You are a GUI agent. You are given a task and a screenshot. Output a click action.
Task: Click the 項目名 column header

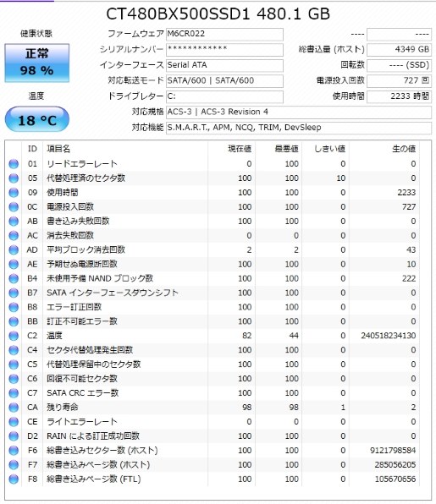point(58,149)
